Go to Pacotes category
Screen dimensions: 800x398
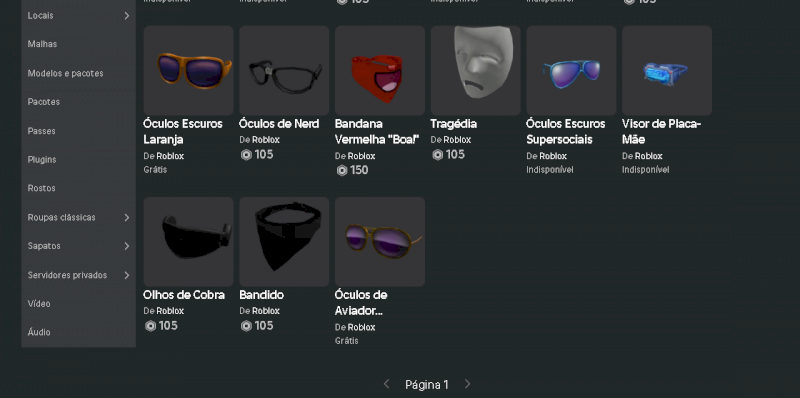(x=43, y=102)
